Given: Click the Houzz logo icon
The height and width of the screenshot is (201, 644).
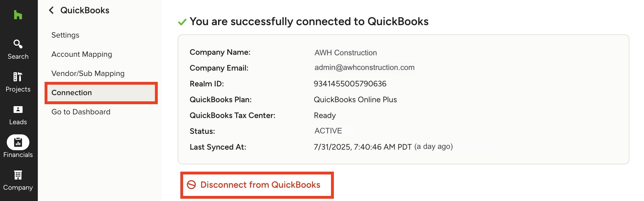Looking at the screenshot, I should (x=18, y=15).
